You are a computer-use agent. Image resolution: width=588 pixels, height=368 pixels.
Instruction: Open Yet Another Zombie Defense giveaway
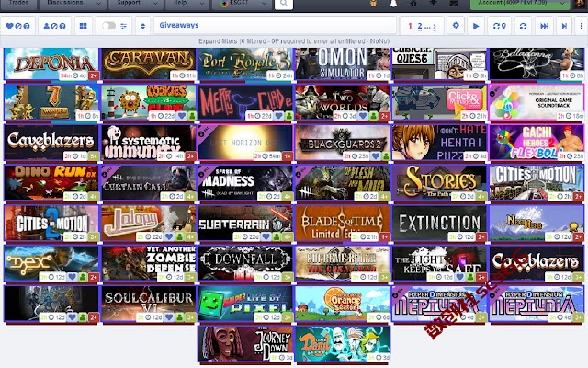click(149, 263)
